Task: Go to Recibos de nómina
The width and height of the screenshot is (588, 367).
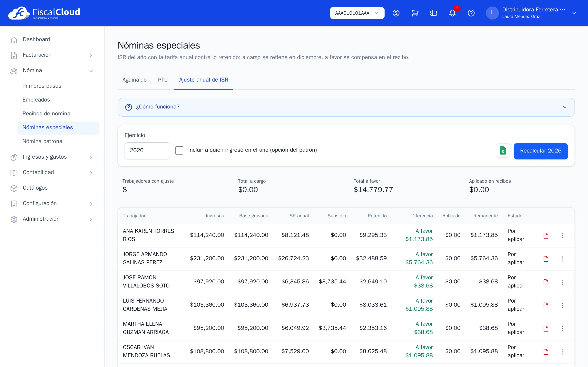Action: click(x=46, y=114)
